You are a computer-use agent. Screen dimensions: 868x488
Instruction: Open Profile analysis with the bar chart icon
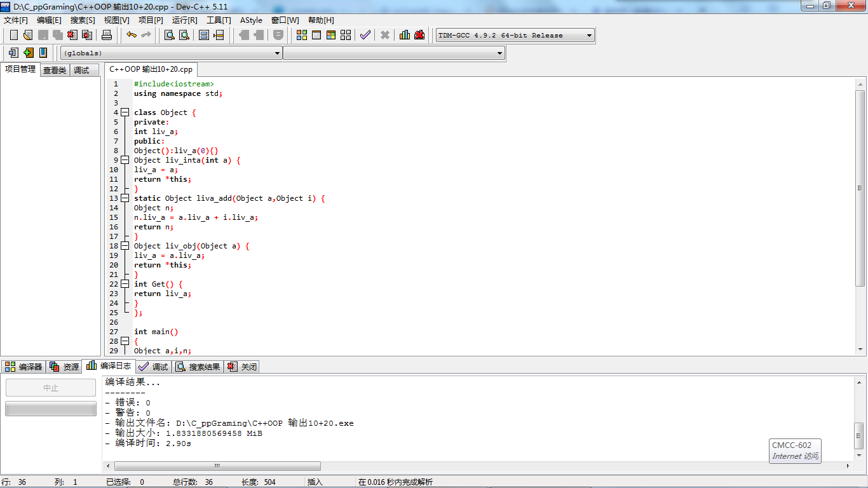click(405, 35)
